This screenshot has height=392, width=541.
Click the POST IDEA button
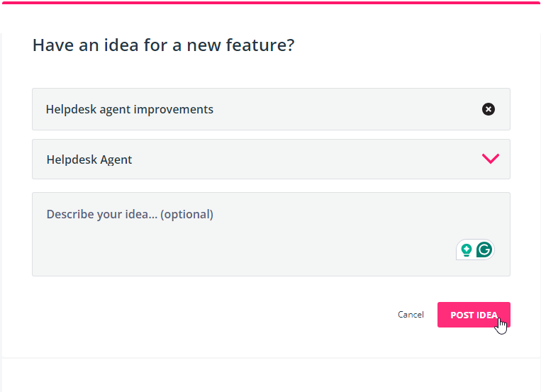coord(474,315)
